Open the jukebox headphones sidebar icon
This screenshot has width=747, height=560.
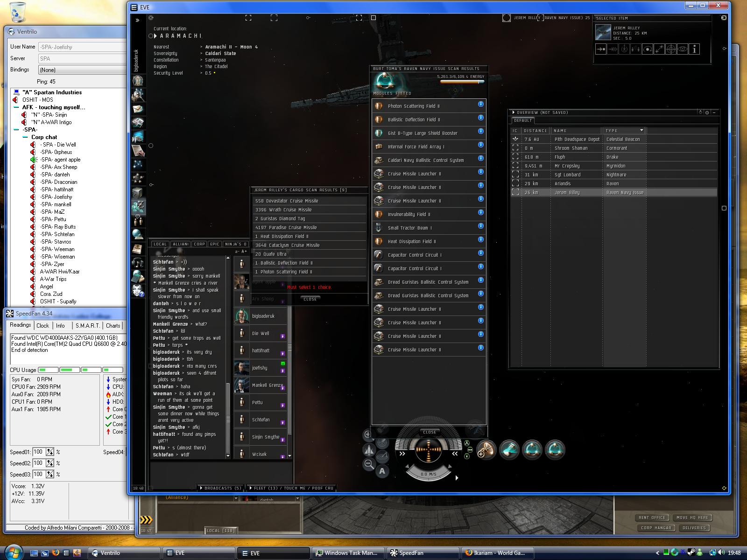coord(138,262)
